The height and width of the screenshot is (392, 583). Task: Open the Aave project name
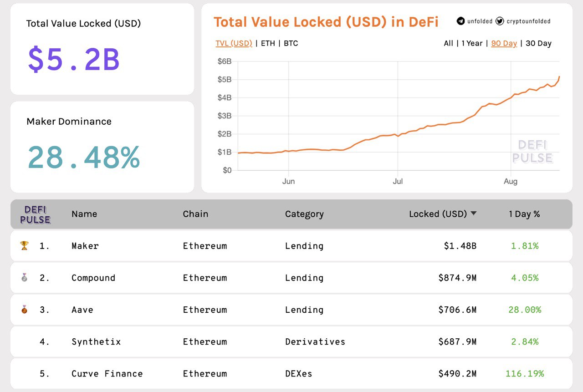(82, 310)
